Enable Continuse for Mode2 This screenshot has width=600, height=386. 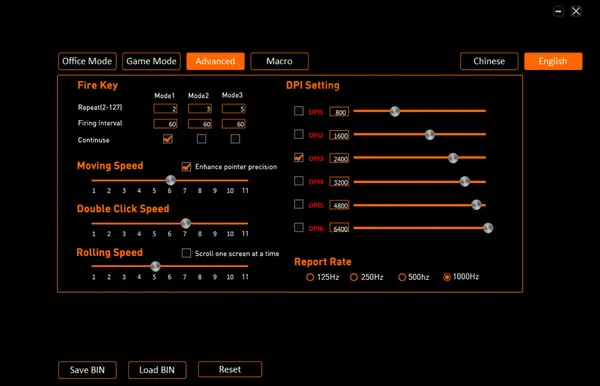click(x=202, y=139)
